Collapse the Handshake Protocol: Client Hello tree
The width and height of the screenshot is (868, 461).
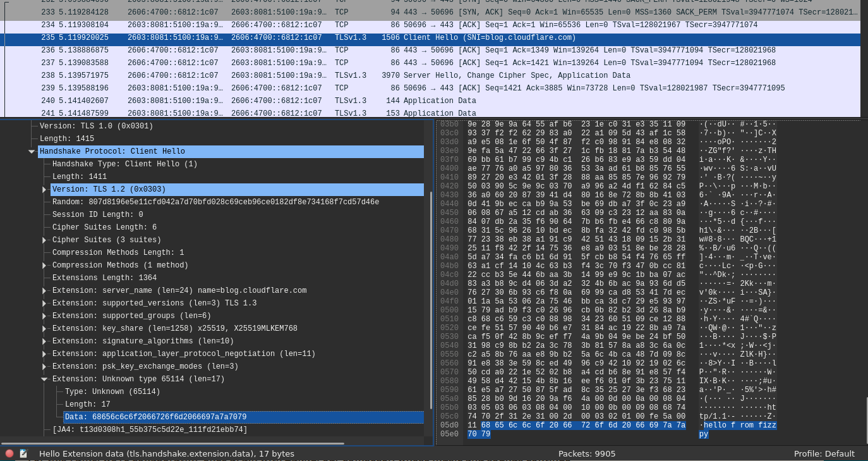[x=32, y=152]
